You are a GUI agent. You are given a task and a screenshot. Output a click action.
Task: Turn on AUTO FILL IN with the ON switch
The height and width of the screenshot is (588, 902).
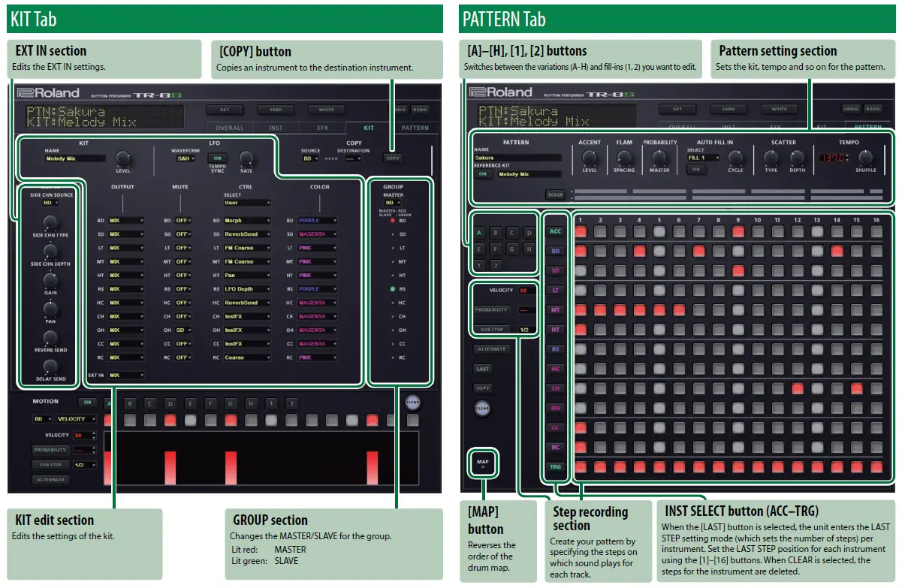(x=695, y=168)
